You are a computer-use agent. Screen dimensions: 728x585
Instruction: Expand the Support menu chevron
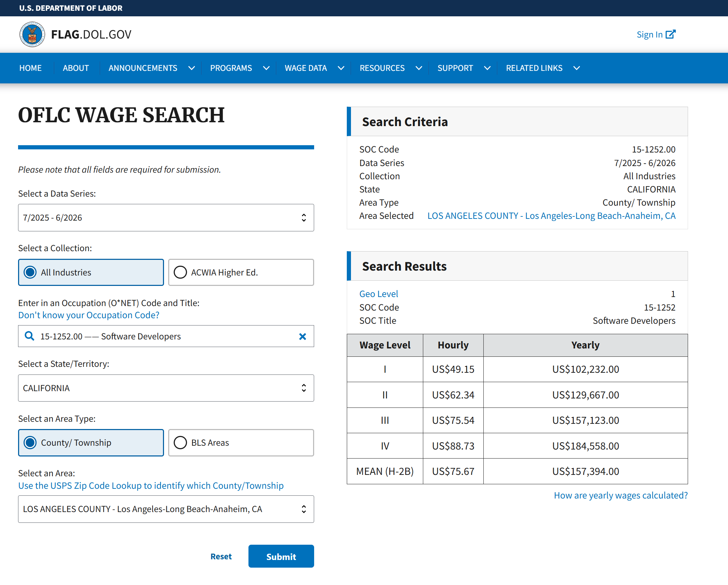488,68
